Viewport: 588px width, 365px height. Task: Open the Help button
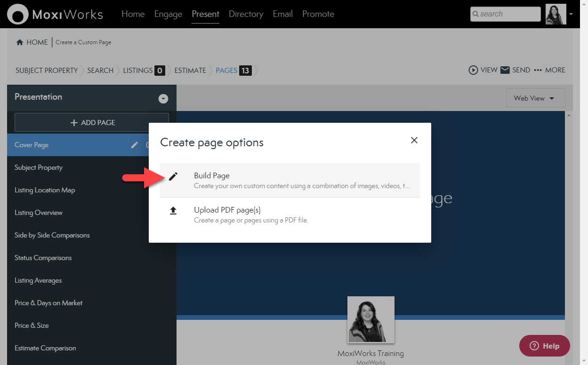545,346
